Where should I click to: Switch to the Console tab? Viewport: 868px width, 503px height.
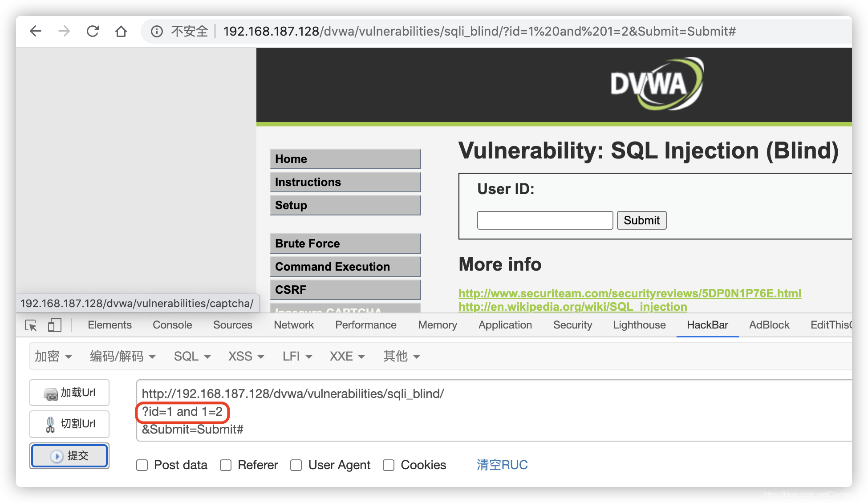[x=172, y=325]
